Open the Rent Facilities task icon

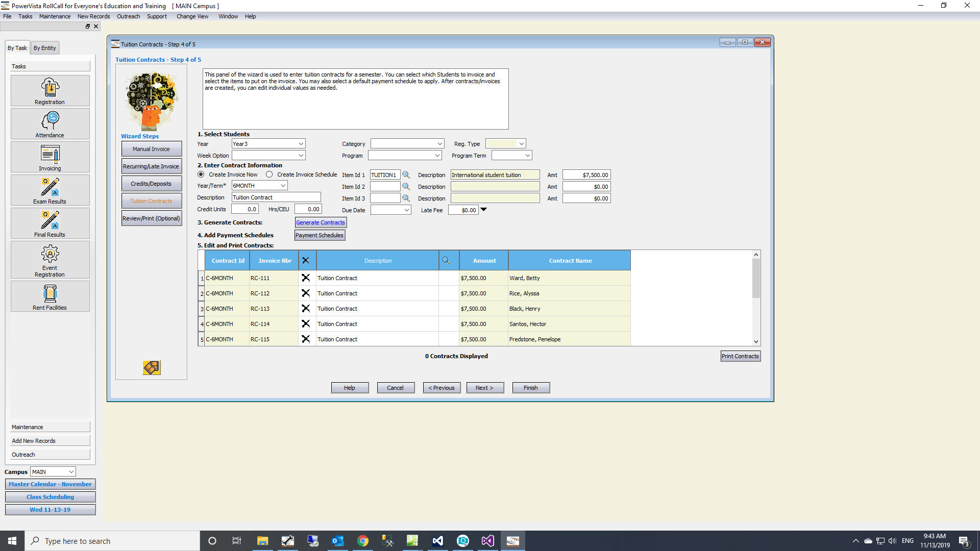(x=50, y=296)
